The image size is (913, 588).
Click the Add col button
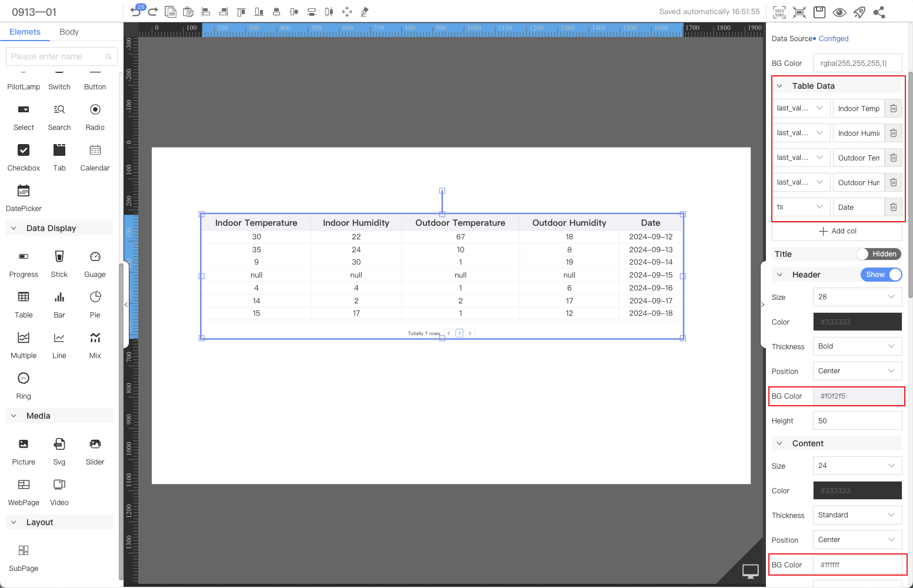[838, 231]
